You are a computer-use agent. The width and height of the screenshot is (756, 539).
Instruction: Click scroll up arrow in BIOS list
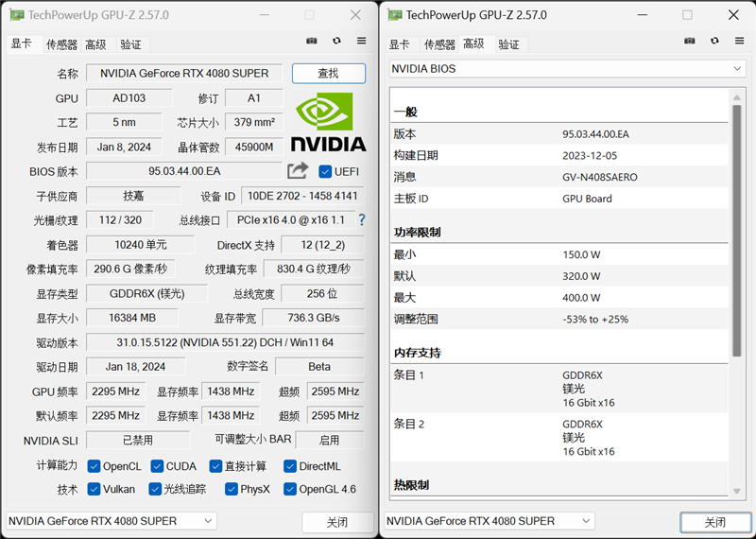(737, 97)
